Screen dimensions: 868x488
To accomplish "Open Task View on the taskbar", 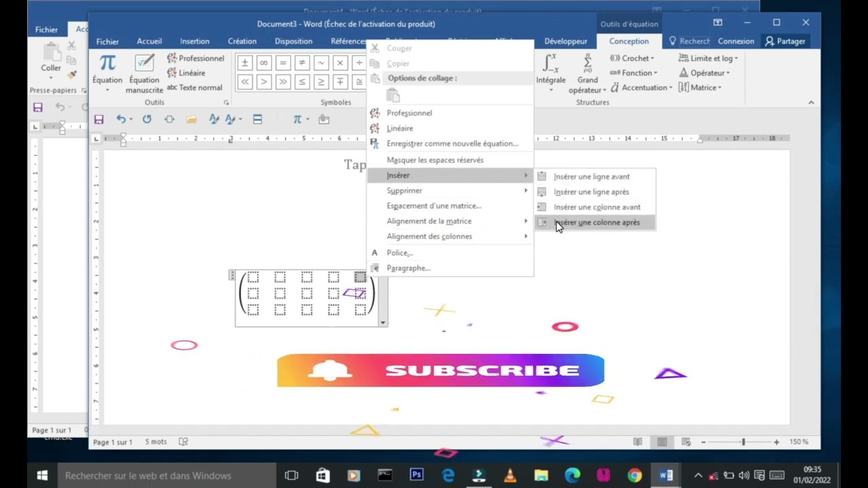I will coord(292,475).
